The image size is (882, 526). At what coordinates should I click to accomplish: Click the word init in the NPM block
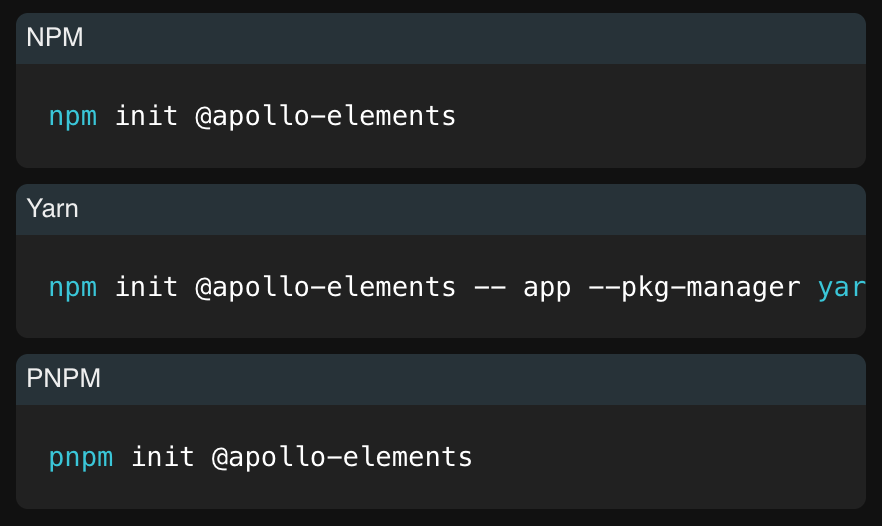[146, 116]
